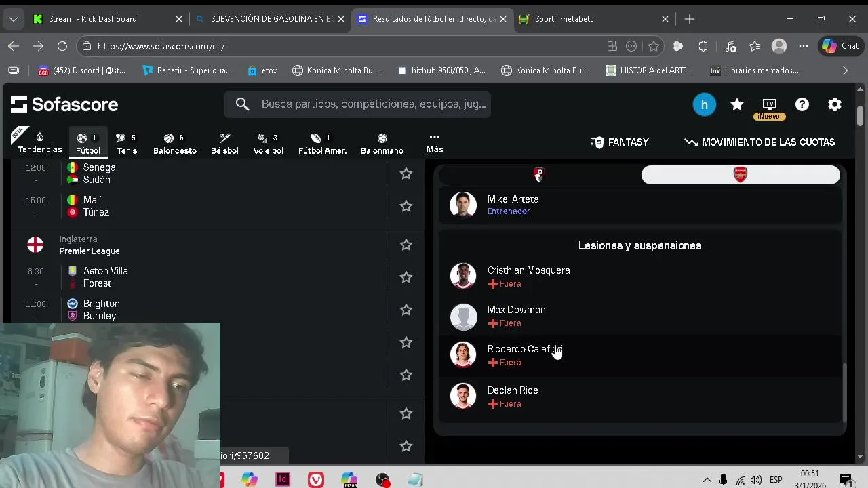This screenshot has height=488, width=868.
Task: Open Sofascore settings gear
Action: [835, 104]
